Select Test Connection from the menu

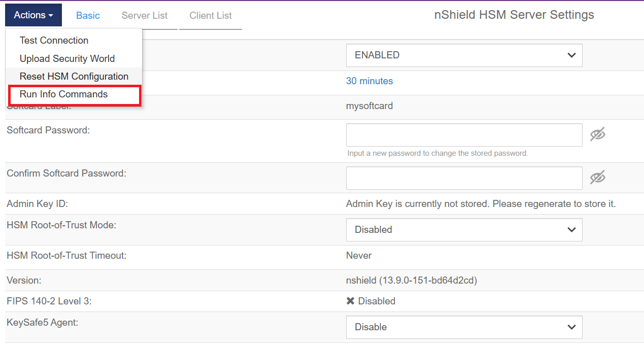tap(54, 41)
